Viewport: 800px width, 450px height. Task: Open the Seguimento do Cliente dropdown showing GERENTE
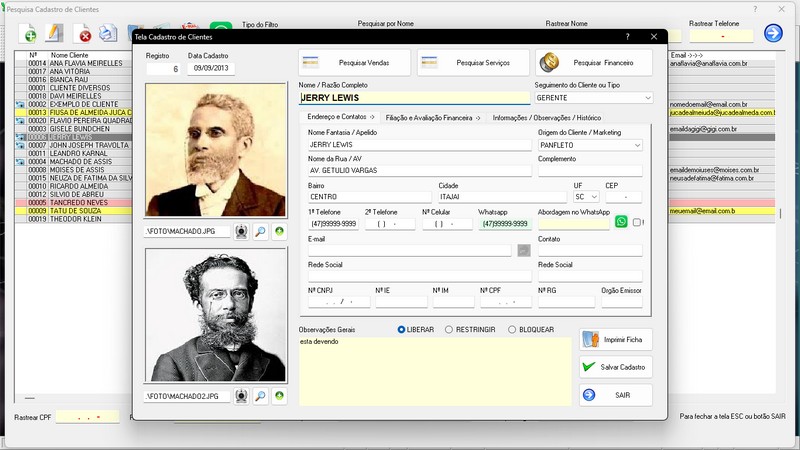click(x=593, y=97)
